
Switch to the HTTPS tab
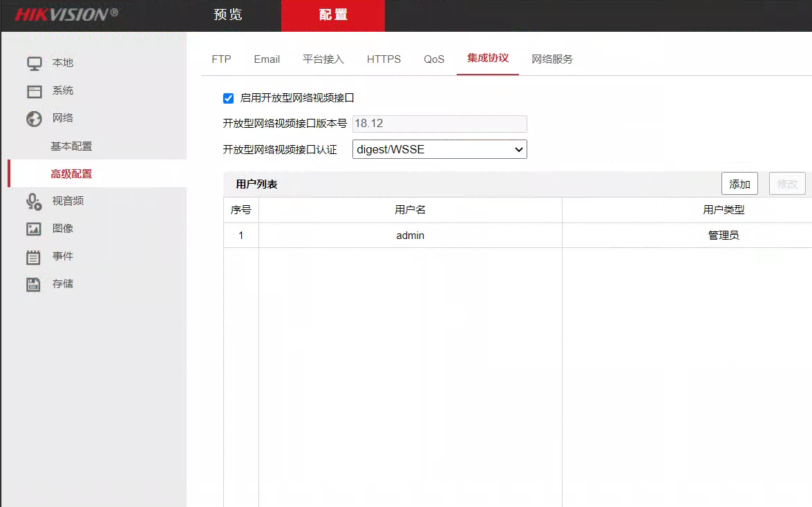384,59
